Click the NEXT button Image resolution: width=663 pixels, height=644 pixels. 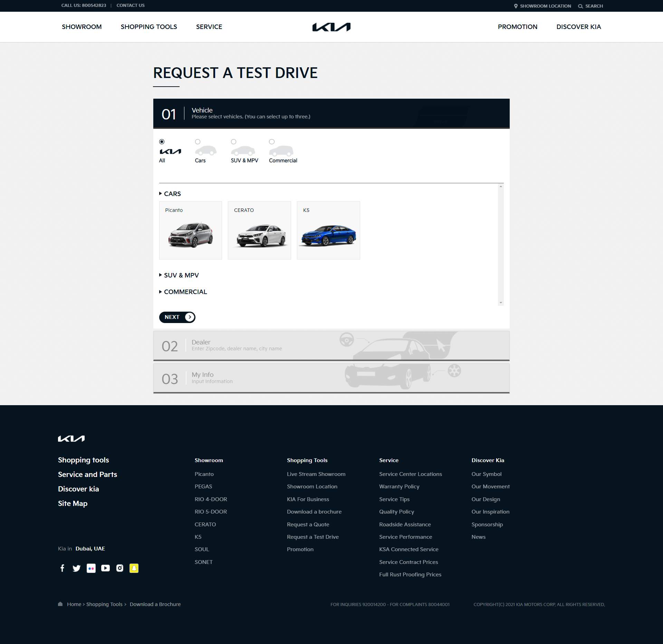point(177,317)
